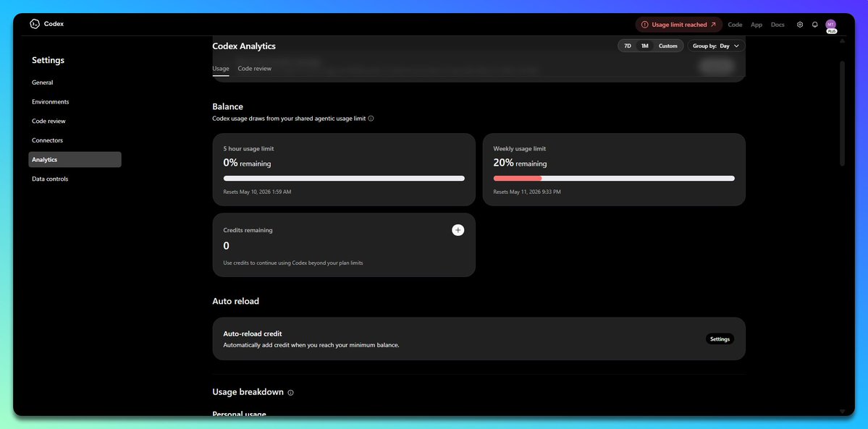Image resolution: width=868 pixels, height=429 pixels.
Task: Click the Weekly usage limit progress bar
Action: [614, 178]
